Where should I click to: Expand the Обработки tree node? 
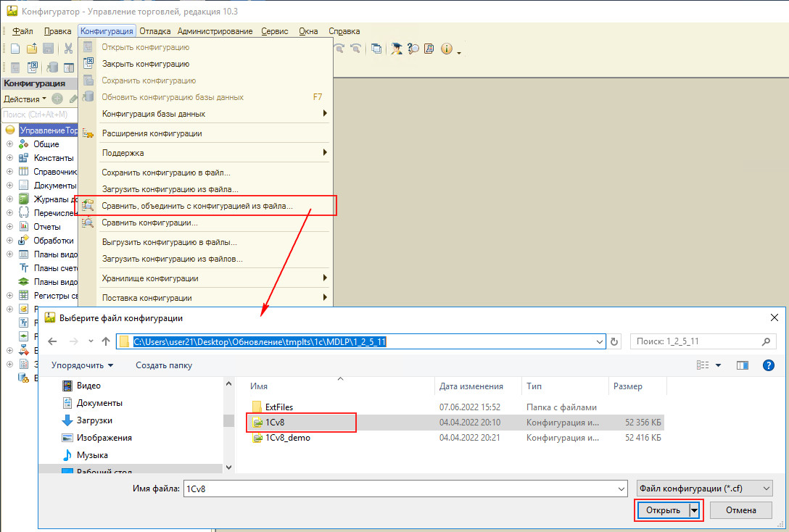[x=9, y=241]
